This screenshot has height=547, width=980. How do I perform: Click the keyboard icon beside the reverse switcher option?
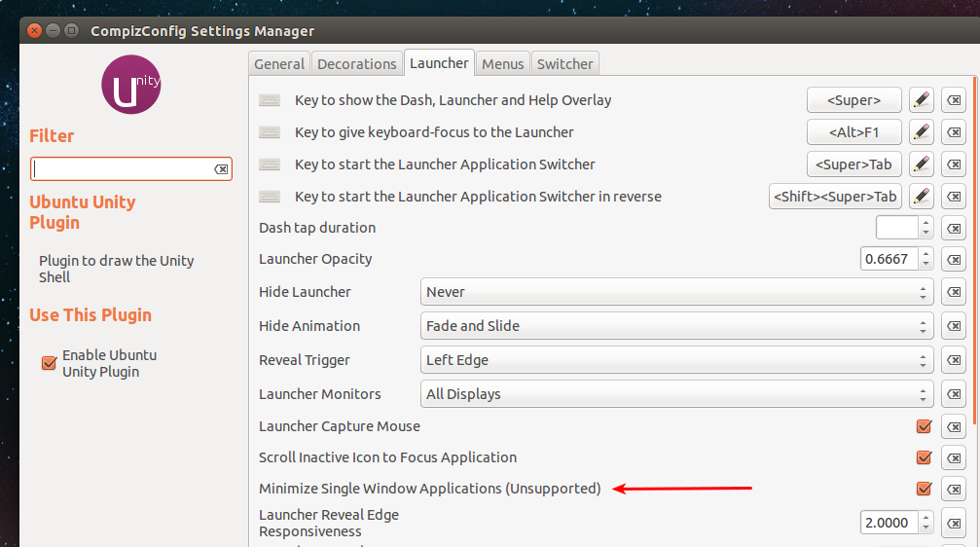(x=270, y=197)
